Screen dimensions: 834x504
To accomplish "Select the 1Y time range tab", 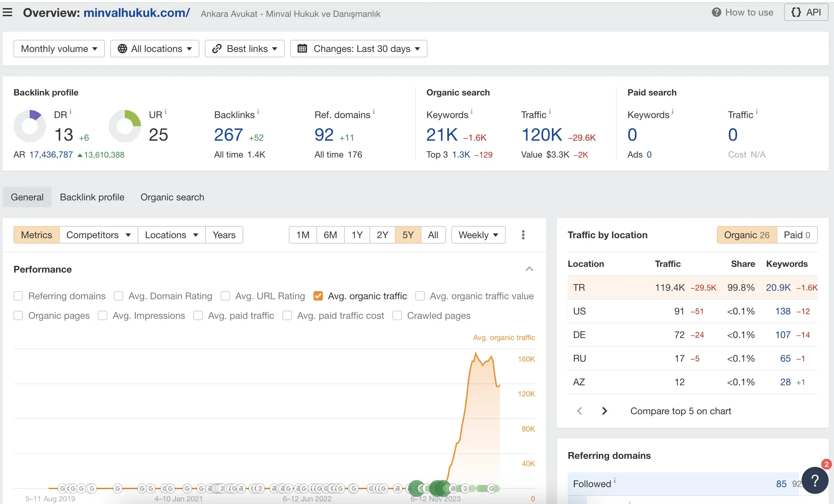I will coord(357,234).
